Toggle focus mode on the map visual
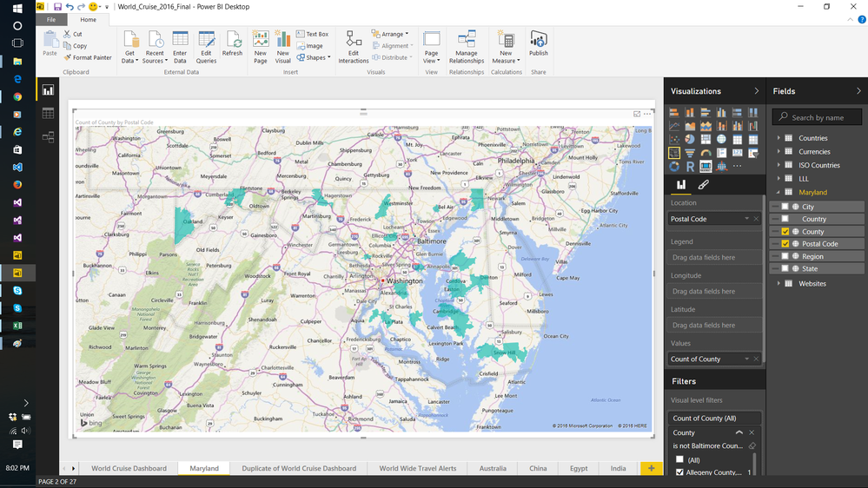 [637, 114]
